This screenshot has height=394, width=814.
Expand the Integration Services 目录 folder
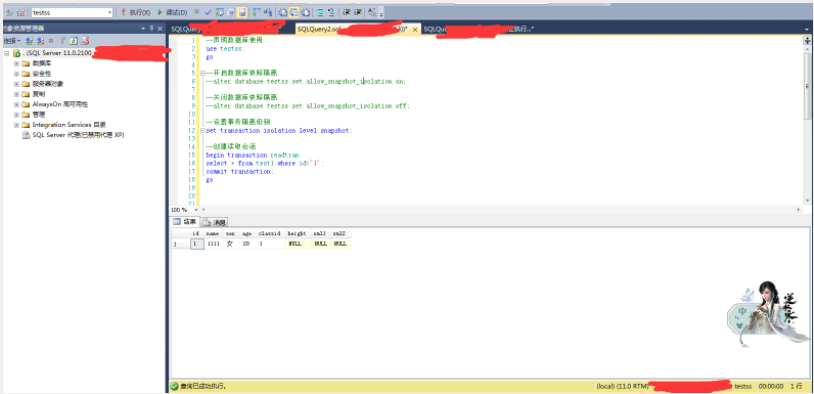(x=17, y=125)
